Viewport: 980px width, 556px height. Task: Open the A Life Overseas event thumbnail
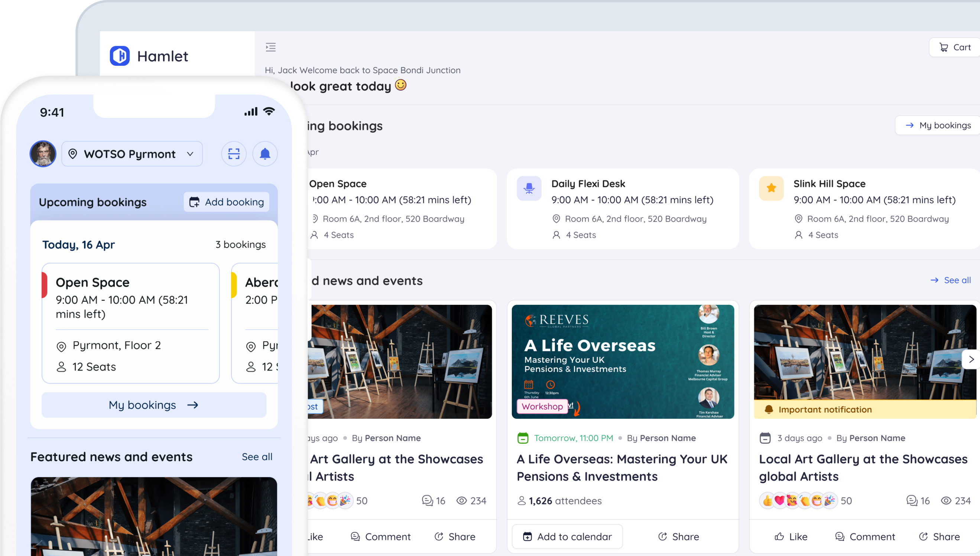pyautogui.click(x=623, y=362)
